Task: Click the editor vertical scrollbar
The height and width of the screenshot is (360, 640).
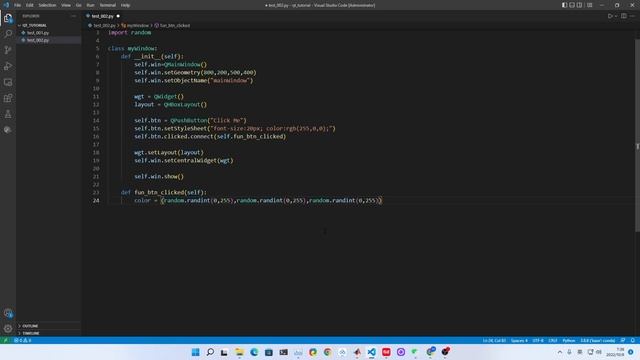Action: [637, 136]
